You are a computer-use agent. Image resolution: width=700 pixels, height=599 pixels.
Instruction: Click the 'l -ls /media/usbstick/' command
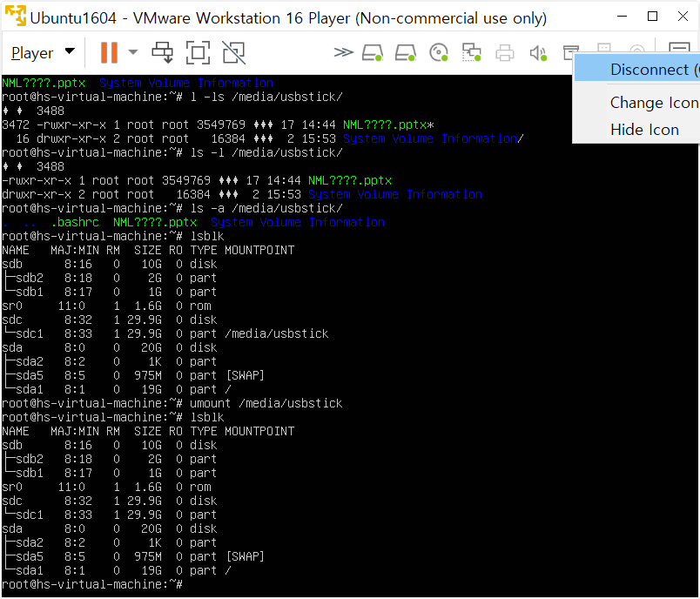266,97
